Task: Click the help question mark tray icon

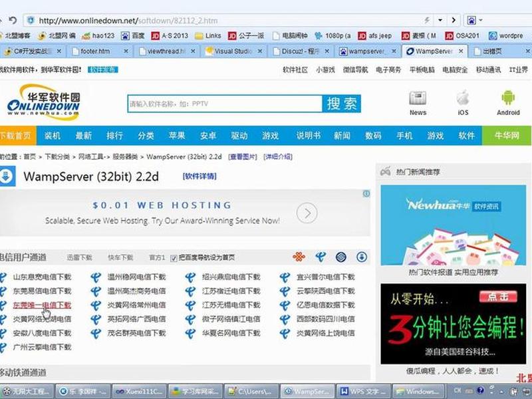Action: [480, 390]
